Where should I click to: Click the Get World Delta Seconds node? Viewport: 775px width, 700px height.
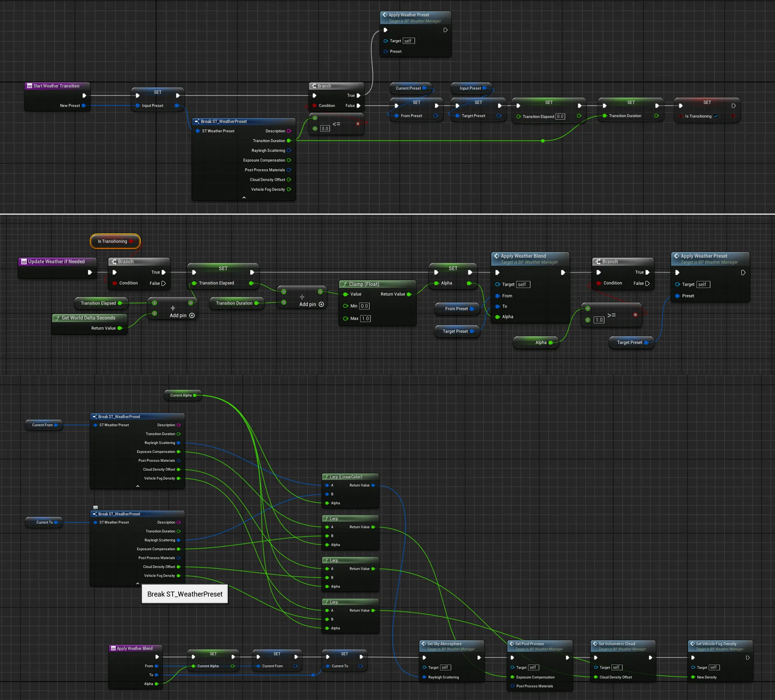pos(89,324)
